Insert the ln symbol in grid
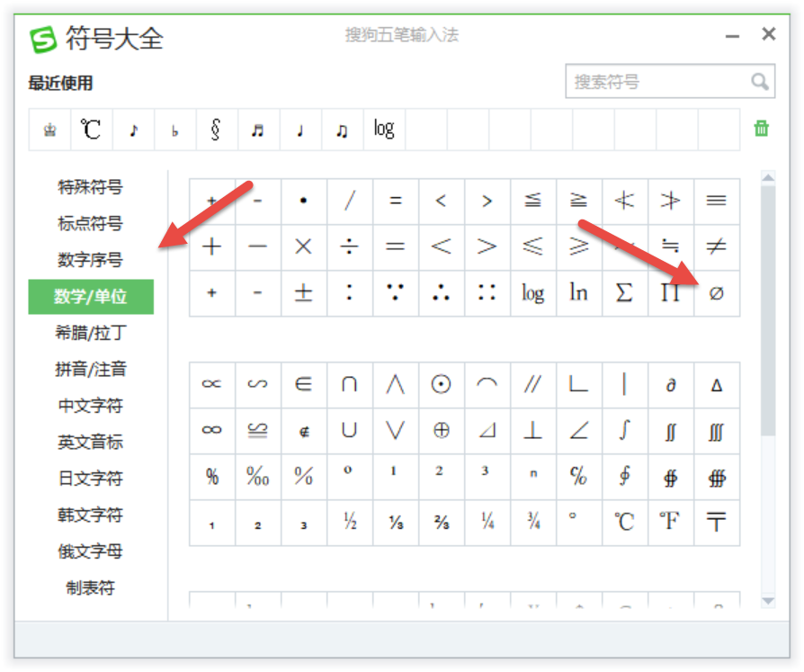This screenshot has width=804, height=672. tap(578, 293)
